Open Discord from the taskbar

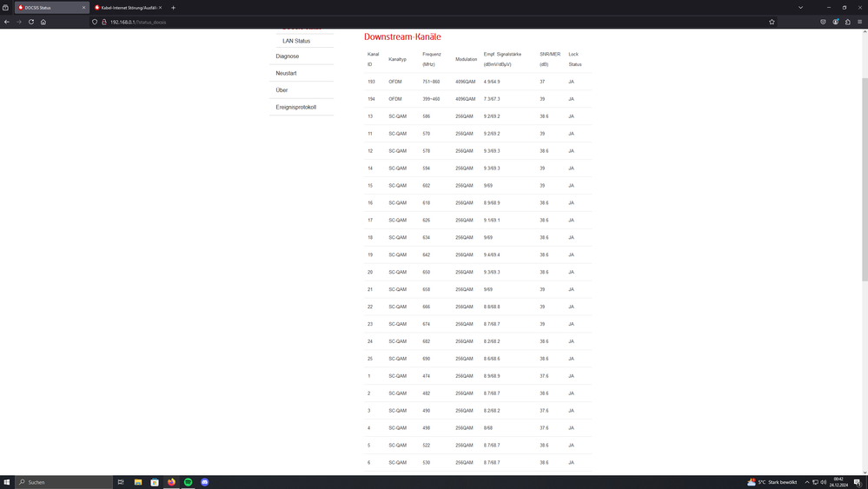pos(205,482)
